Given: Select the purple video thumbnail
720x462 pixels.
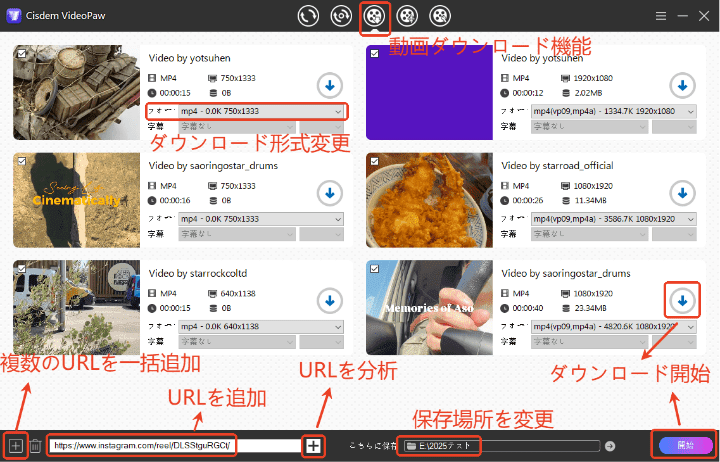Looking at the screenshot, I should (x=429, y=92).
